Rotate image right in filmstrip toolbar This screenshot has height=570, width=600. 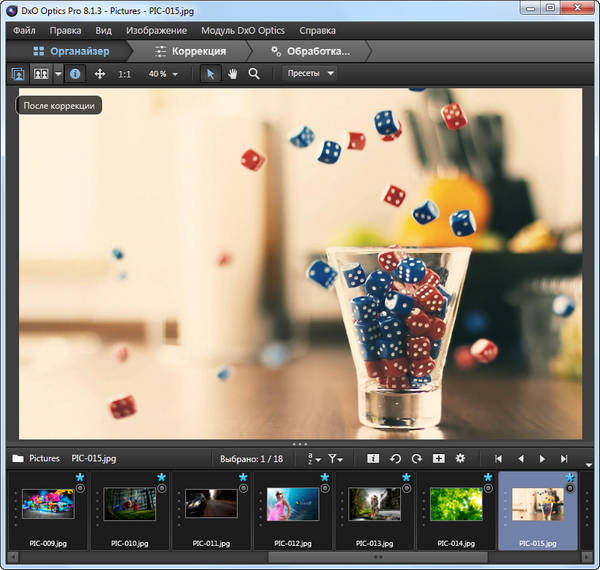tap(416, 458)
